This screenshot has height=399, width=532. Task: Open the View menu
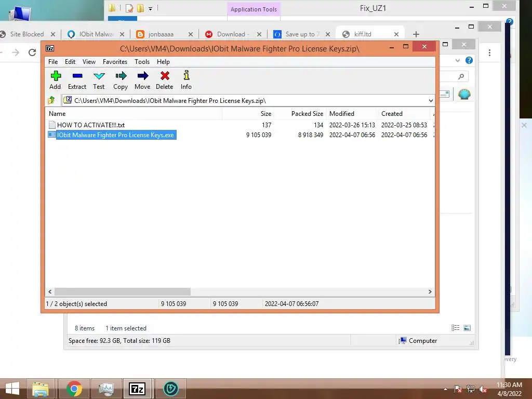pyautogui.click(x=89, y=62)
